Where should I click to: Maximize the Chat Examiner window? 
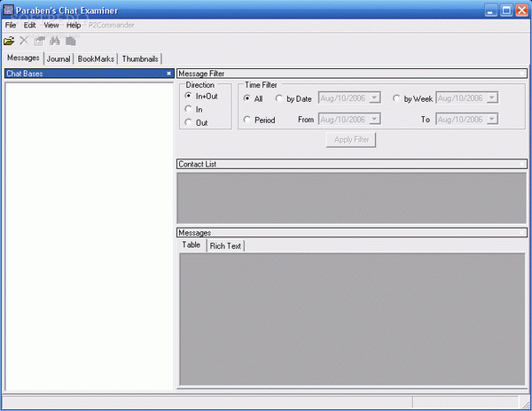[x=506, y=10]
